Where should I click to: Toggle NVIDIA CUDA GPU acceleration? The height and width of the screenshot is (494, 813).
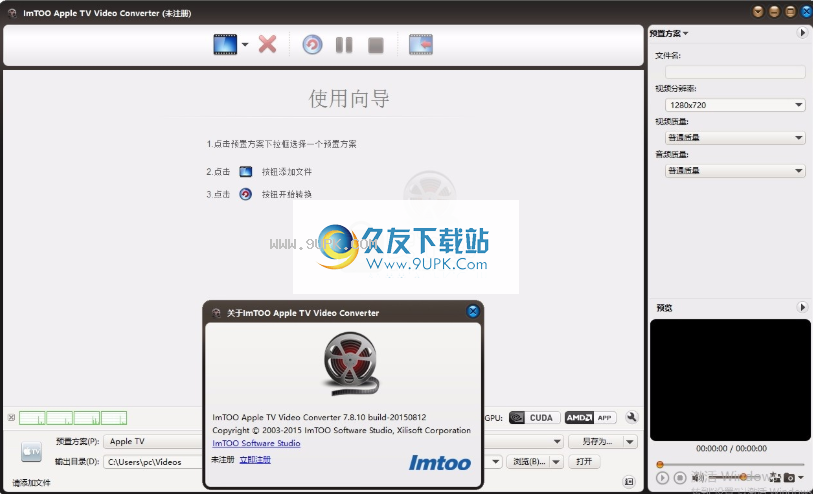click(535, 418)
